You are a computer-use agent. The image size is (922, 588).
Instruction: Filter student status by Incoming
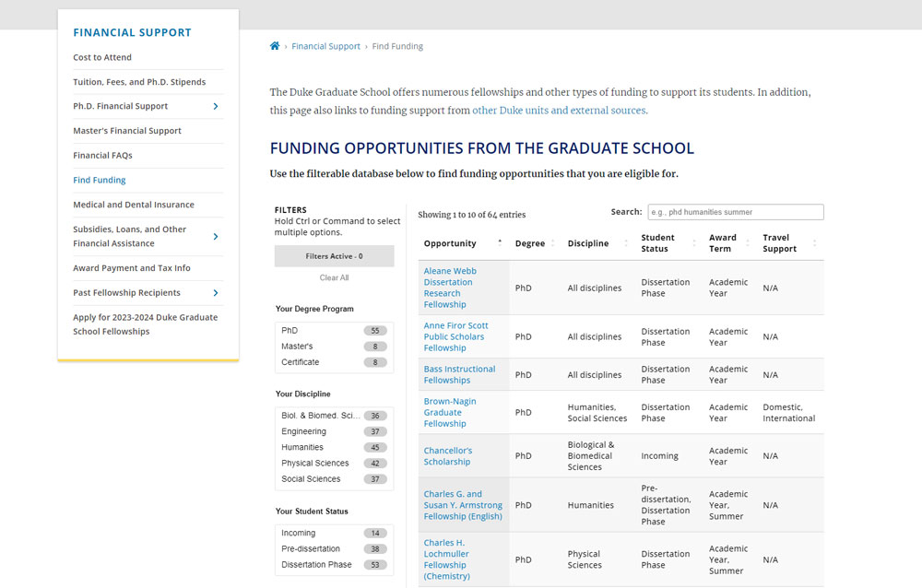[334, 534]
